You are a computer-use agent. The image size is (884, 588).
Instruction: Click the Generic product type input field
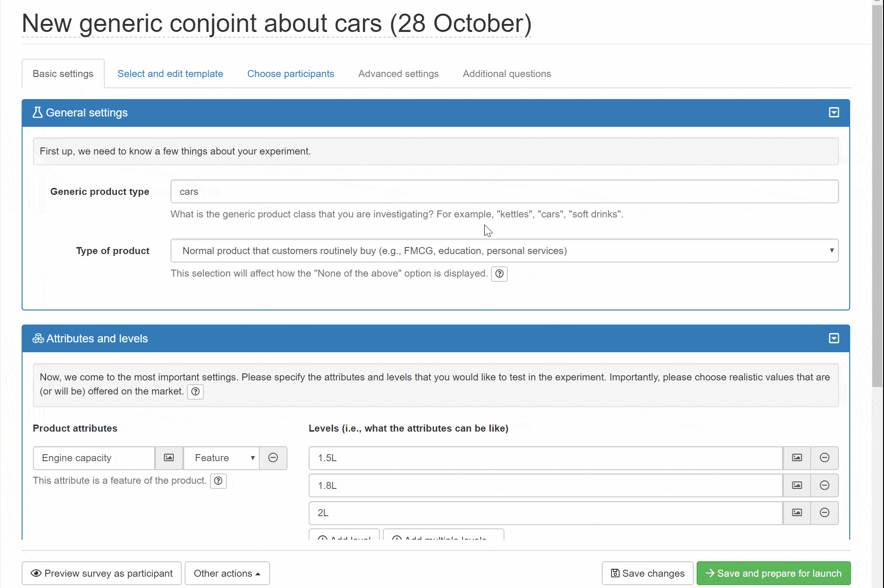pos(504,192)
